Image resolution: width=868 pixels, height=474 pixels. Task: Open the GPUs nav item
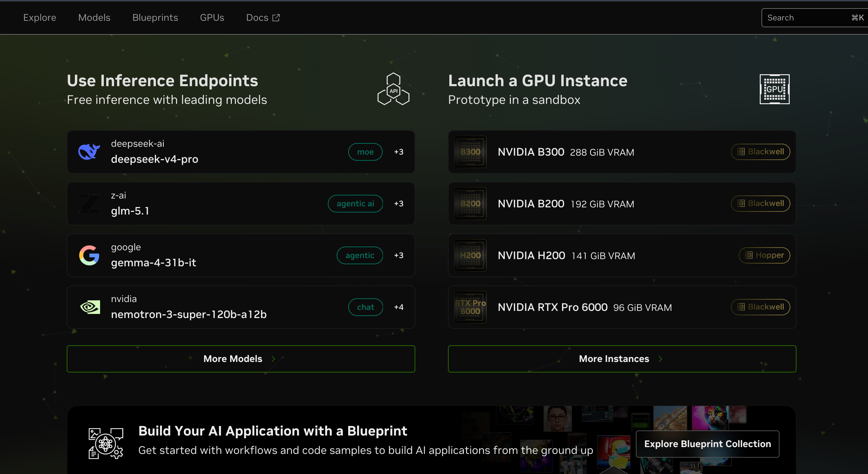pos(212,18)
